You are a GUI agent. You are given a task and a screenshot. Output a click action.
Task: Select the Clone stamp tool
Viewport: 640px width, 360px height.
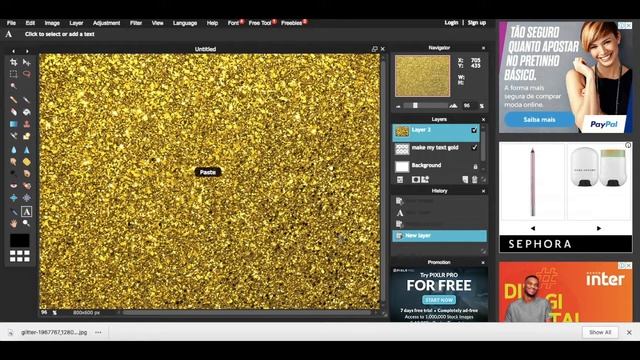coord(27,124)
